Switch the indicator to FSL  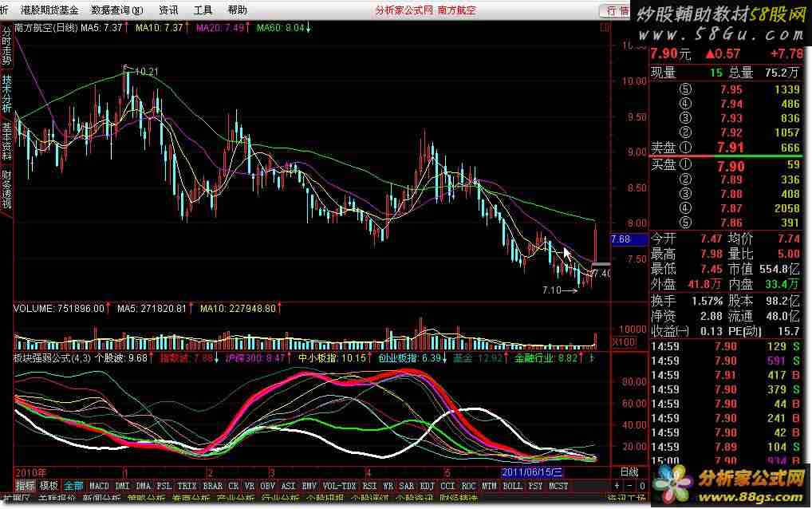tap(164, 486)
